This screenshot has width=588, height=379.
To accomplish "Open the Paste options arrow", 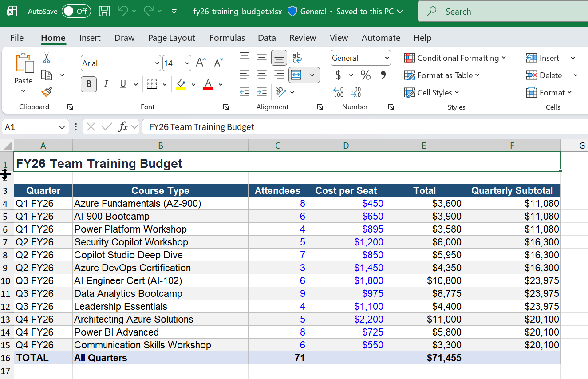I will click(x=23, y=91).
